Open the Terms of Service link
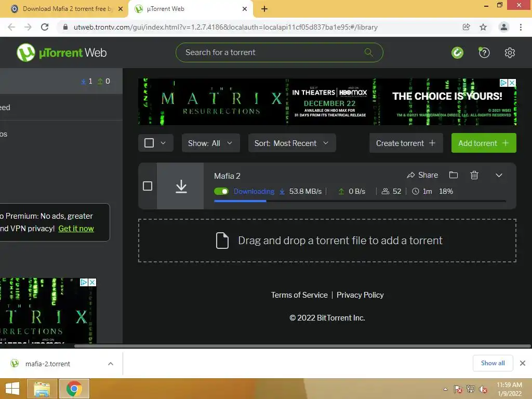Viewport: 532px width, 399px height. coord(299,295)
